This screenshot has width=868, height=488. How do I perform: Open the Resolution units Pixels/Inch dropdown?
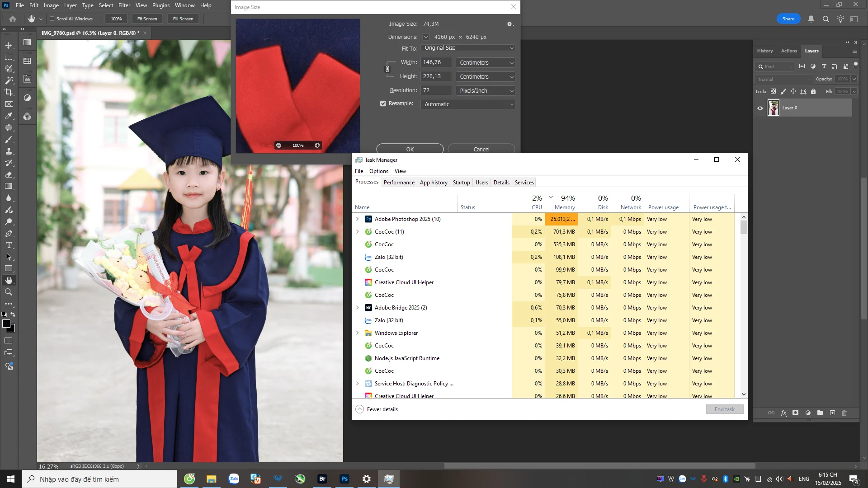(x=485, y=91)
